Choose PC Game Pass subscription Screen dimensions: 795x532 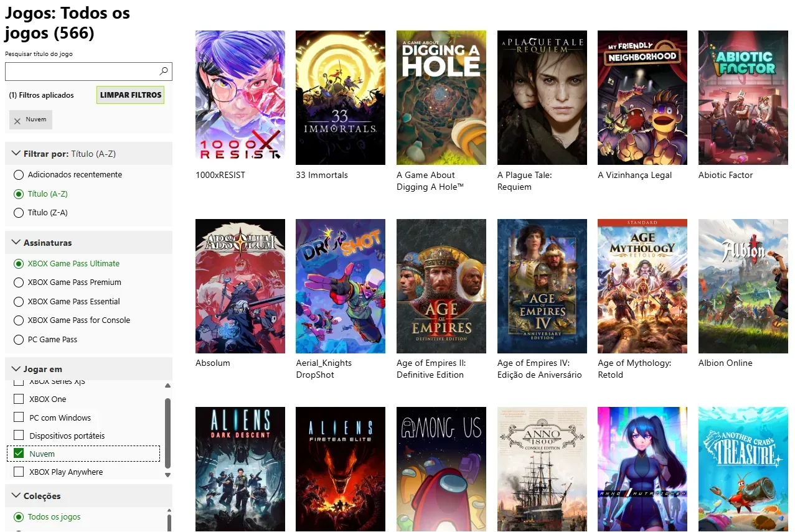click(19, 340)
